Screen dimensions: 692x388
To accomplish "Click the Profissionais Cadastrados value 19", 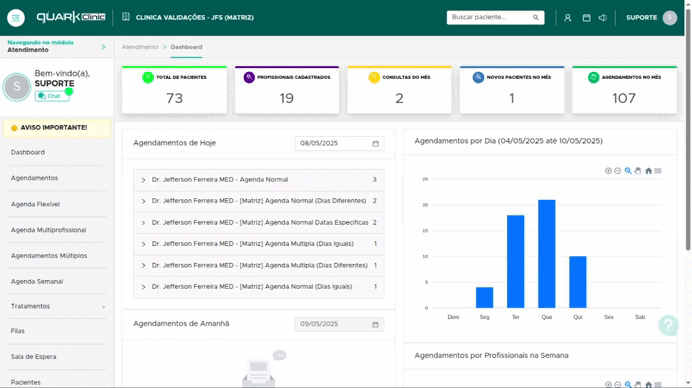I will pyautogui.click(x=286, y=98).
